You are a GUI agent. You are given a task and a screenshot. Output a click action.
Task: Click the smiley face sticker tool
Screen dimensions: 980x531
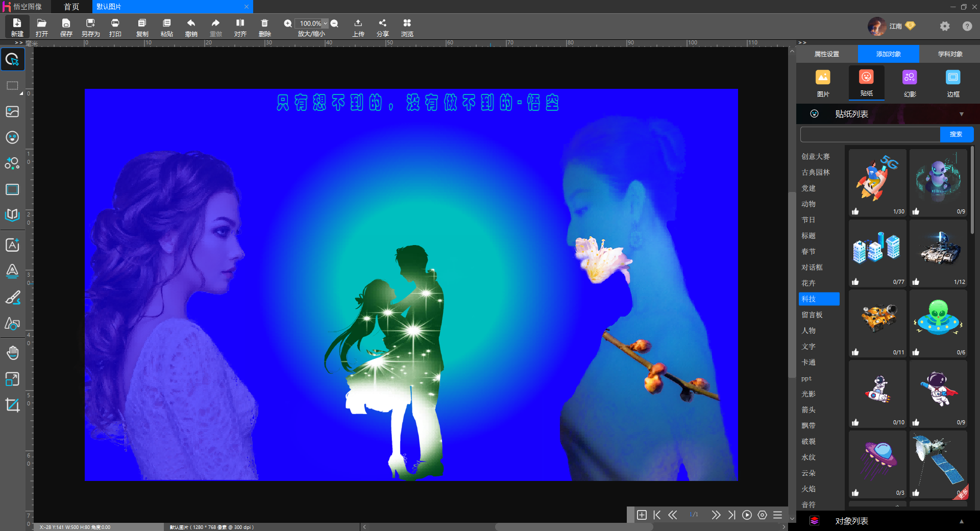pyautogui.click(x=12, y=137)
